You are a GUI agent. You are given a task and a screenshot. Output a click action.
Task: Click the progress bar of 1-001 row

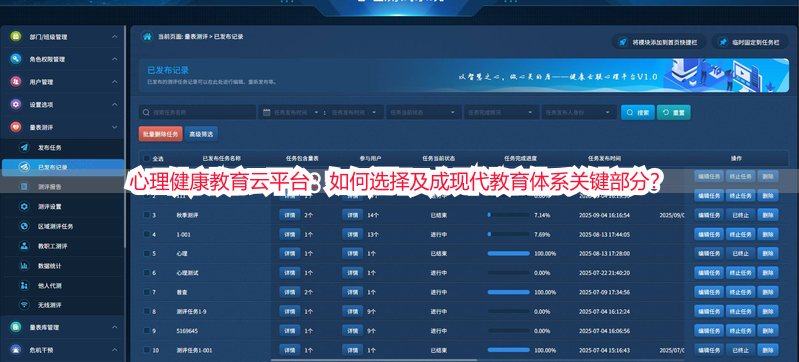(x=508, y=234)
